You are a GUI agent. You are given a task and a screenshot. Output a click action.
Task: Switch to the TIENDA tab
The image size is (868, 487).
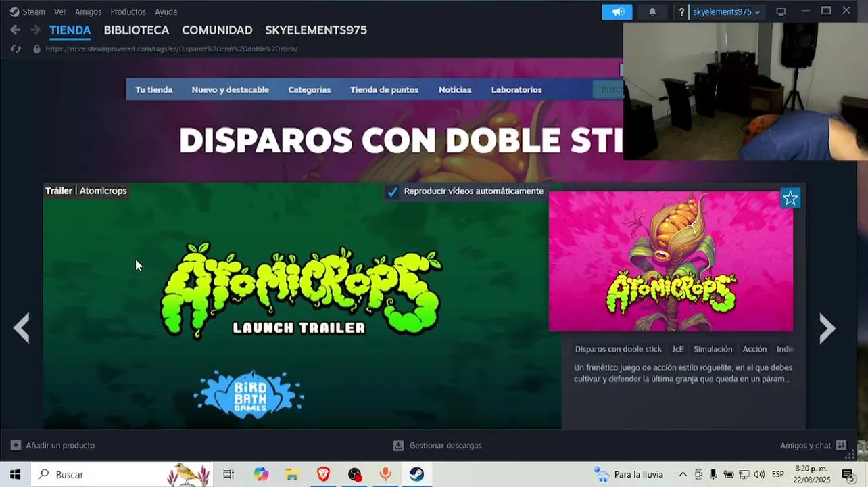(70, 30)
